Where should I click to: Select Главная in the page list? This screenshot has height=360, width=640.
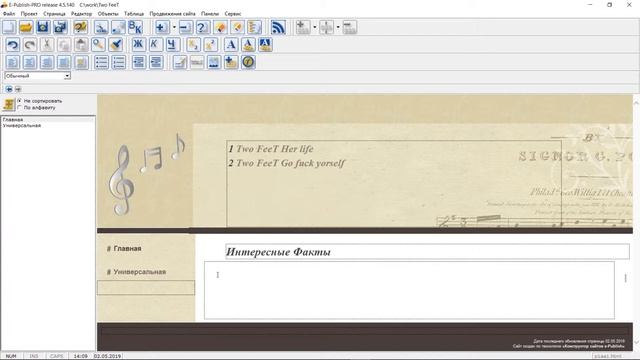(x=13, y=120)
